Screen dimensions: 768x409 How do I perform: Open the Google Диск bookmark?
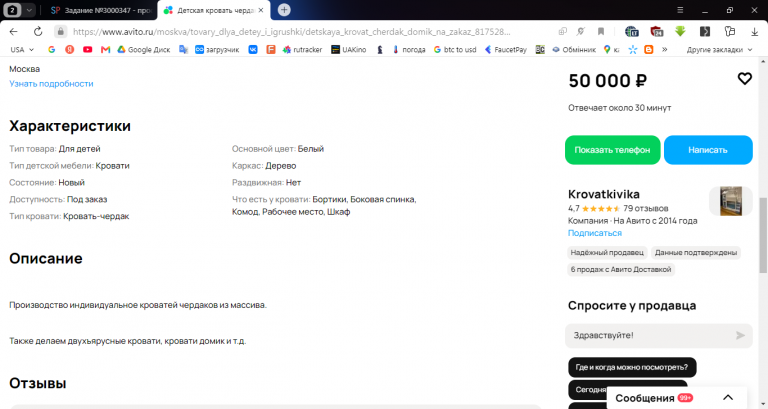tap(144, 49)
